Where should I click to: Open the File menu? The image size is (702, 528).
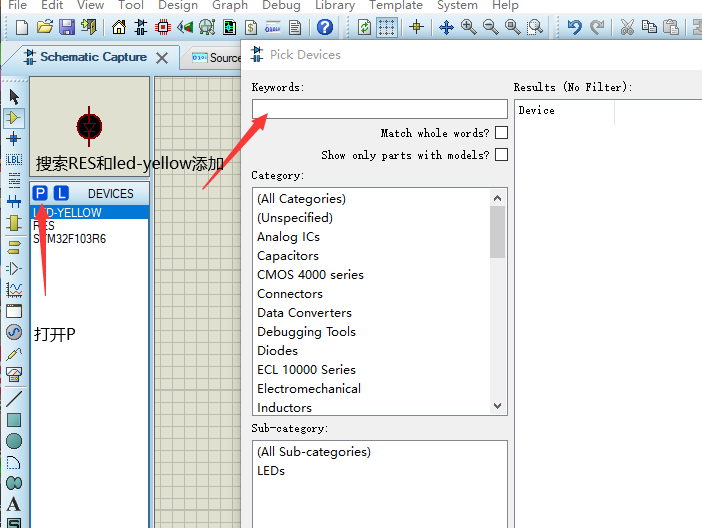point(17,5)
